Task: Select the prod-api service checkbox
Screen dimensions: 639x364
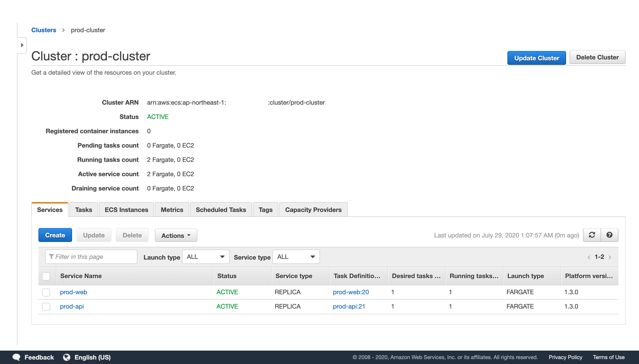Action: [x=46, y=307]
